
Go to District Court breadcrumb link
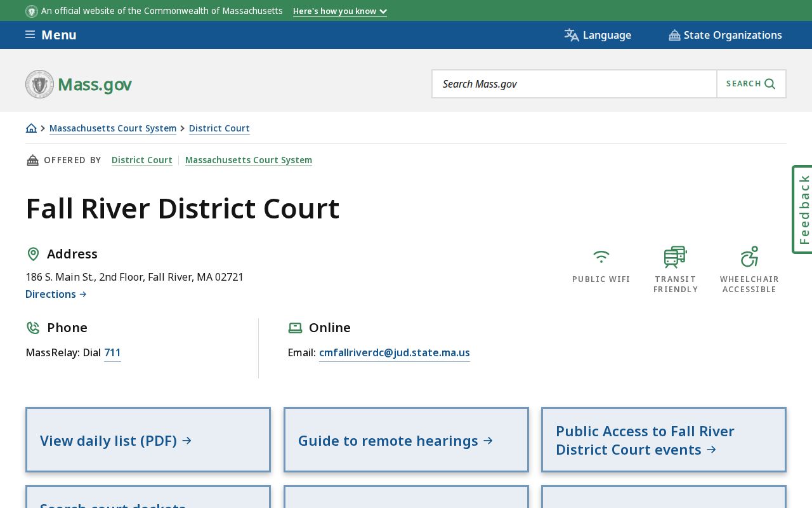pyautogui.click(x=219, y=128)
